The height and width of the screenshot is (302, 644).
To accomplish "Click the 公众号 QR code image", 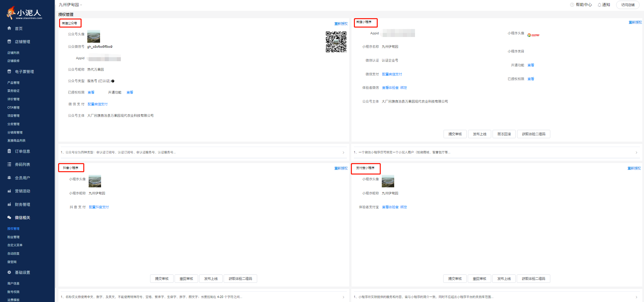I will tap(336, 42).
